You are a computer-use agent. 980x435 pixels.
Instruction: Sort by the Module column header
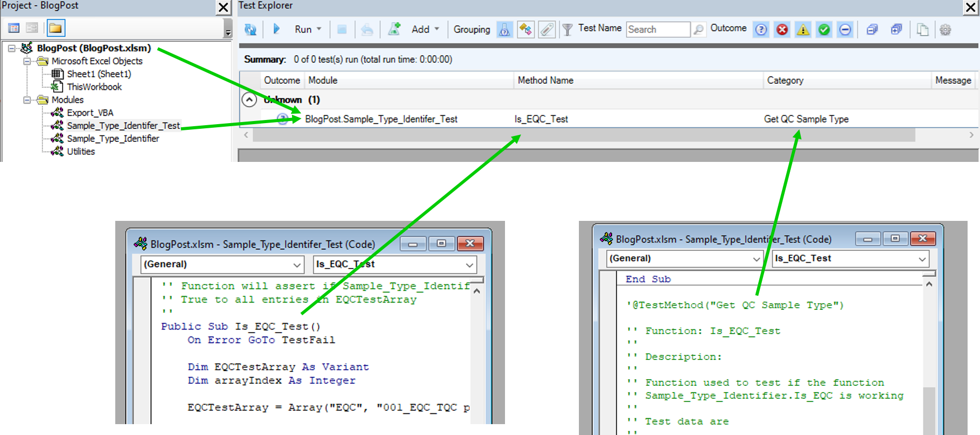(x=409, y=80)
